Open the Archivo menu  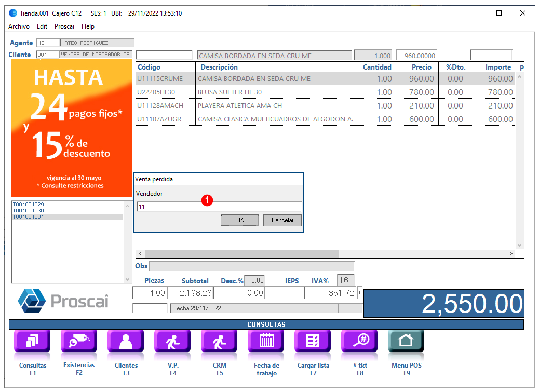pos(19,26)
